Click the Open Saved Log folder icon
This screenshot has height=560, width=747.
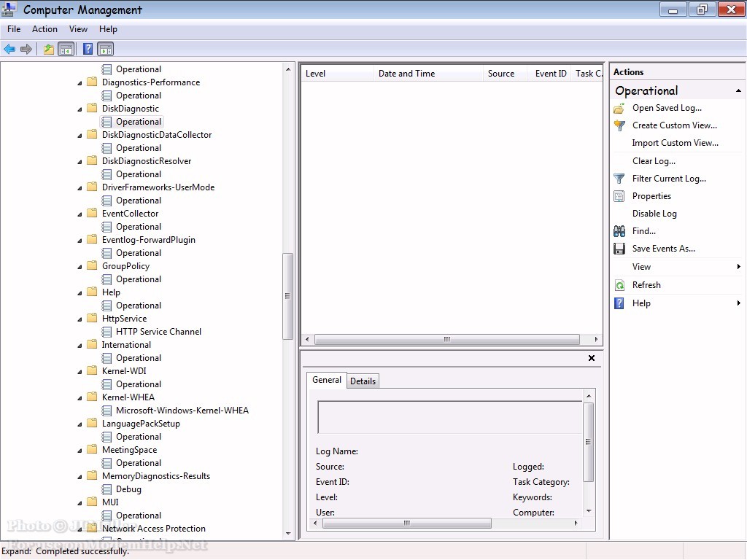(619, 108)
